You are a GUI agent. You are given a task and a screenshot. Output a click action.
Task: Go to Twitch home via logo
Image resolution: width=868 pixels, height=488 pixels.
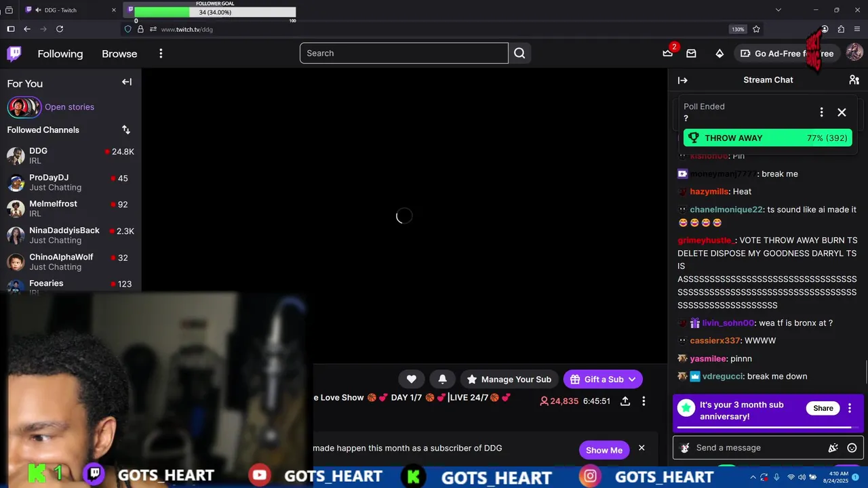(14, 54)
